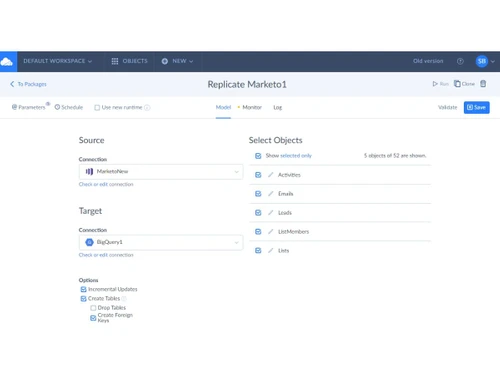Viewport: 500px width, 375px height.
Task: Uncheck the ListMembers object
Action: 258,232
